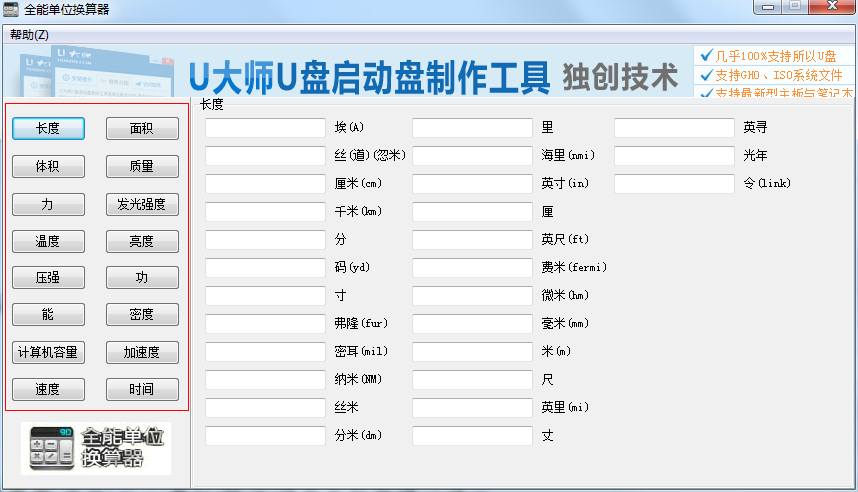Minimize the 全能单位换算器 window
The image size is (858, 492).
[x=767, y=7]
